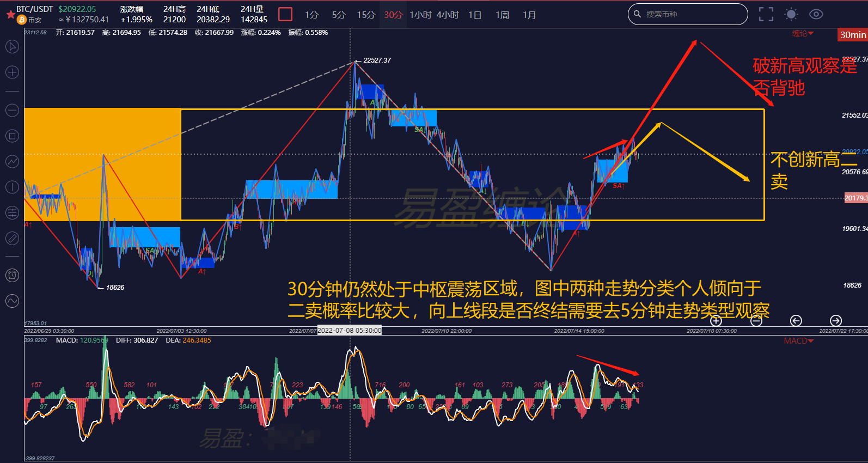Click the 20179 red price axis tag

(856, 198)
